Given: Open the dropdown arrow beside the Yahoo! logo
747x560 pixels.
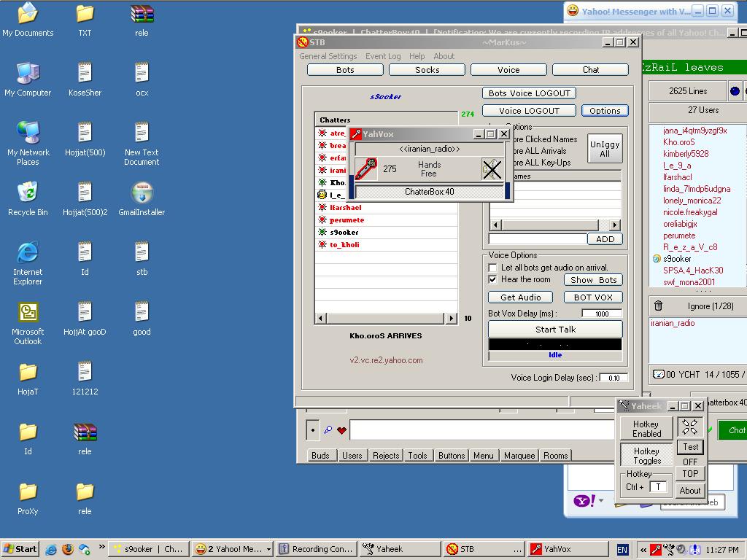Looking at the screenshot, I should coord(601,500).
